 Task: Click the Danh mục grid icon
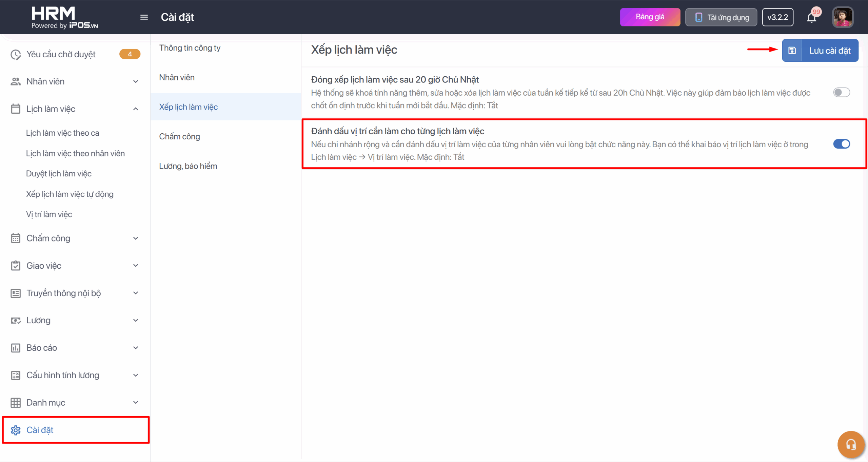(16, 403)
